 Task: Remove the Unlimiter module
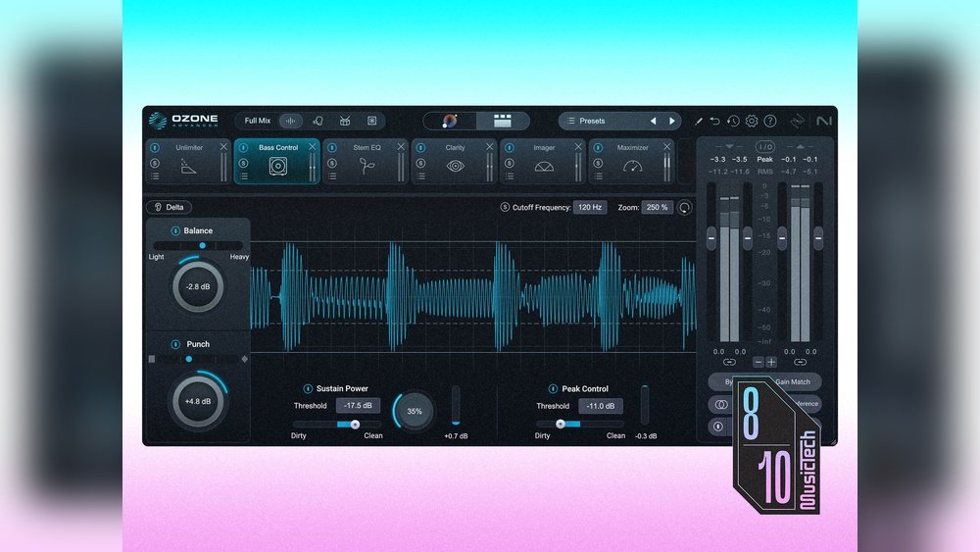point(223,147)
